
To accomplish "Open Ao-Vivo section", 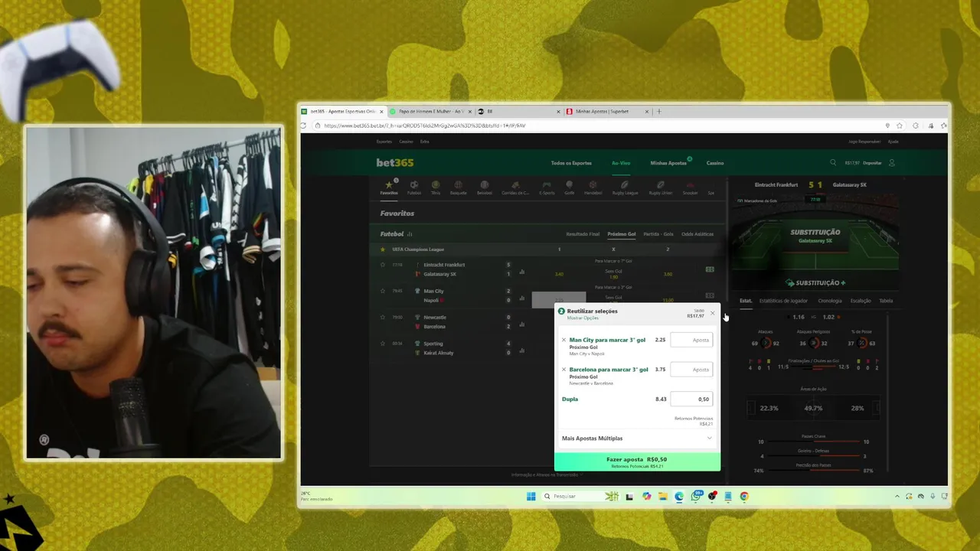I will click(621, 163).
